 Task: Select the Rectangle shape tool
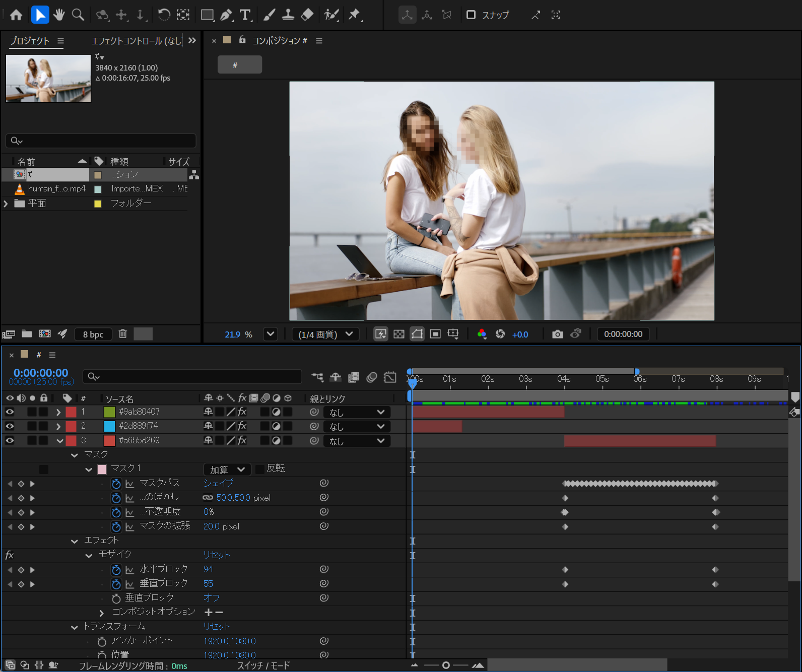207,15
